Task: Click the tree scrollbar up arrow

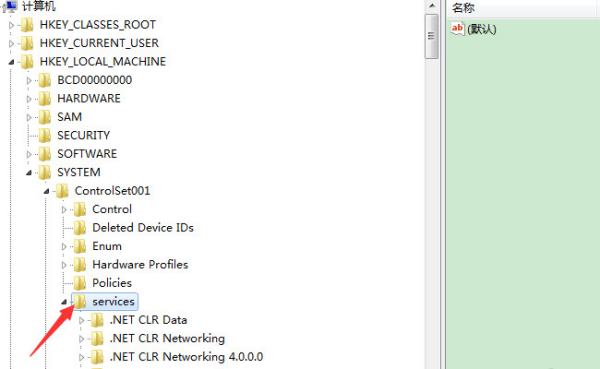Action: click(432, 6)
